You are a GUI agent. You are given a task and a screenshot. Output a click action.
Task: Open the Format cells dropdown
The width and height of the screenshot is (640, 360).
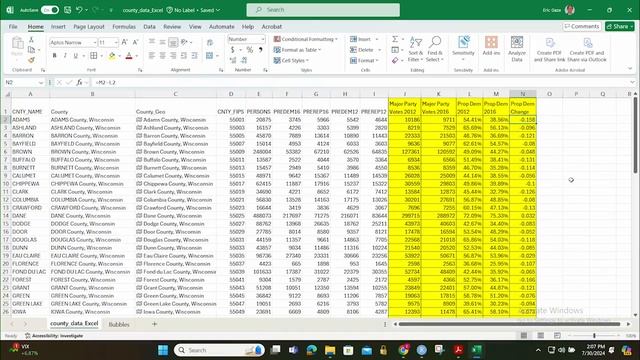pos(364,60)
